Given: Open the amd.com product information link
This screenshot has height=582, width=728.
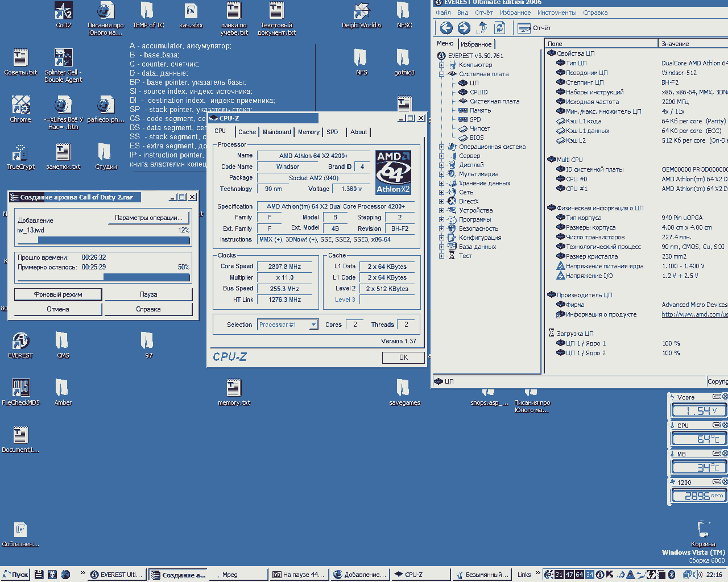Looking at the screenshot, I should (x=694, y=314).
